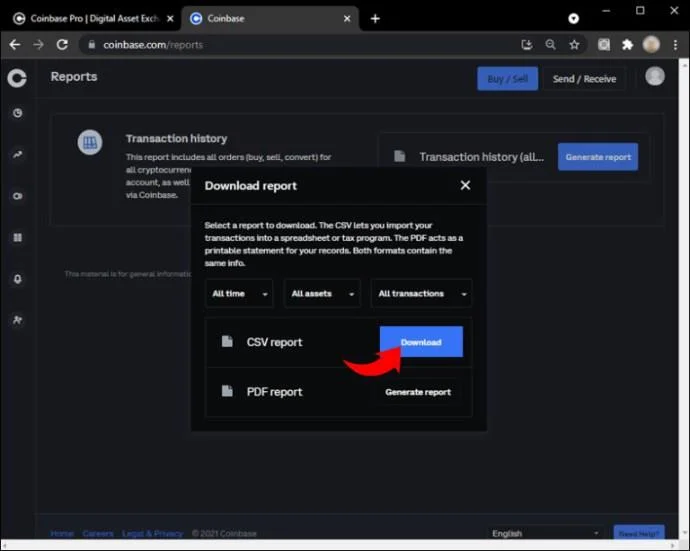Click the Transaction history (all... row text
The width and height of the screenshot is (690, 551).
481,157
